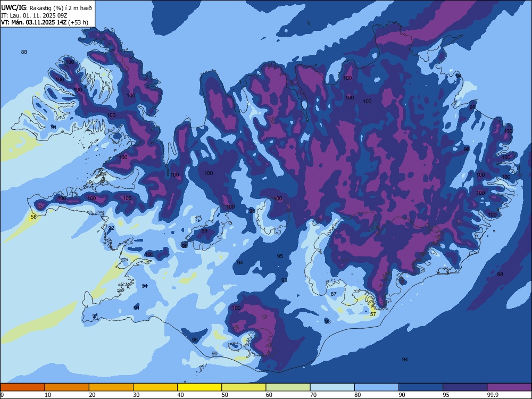This screenshot has width=532, height=399.
Task: Click the dark orange 0–10 legend swatch
Action: click(x=22, y=387)
